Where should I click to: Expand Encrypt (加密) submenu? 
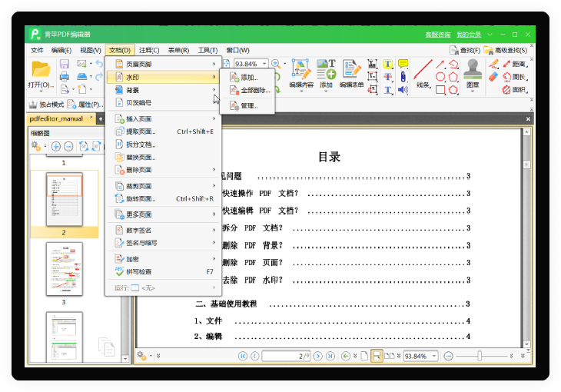point(163,259)
